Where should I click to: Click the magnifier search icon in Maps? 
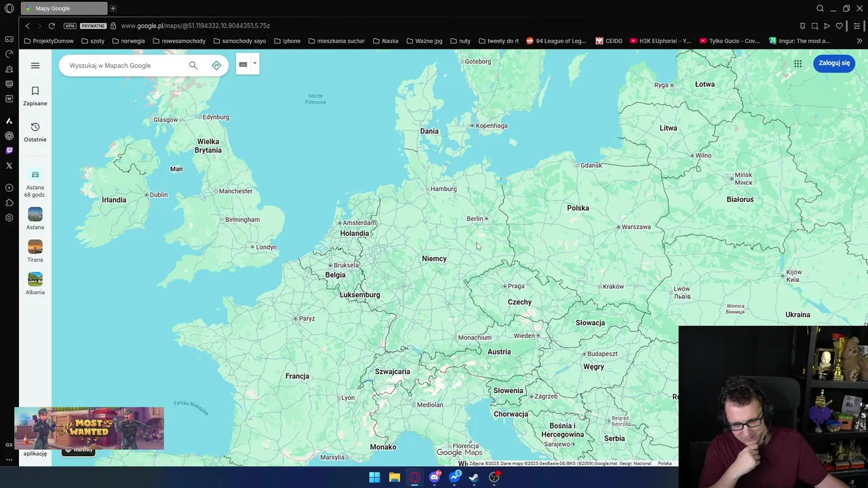point(193,65)
